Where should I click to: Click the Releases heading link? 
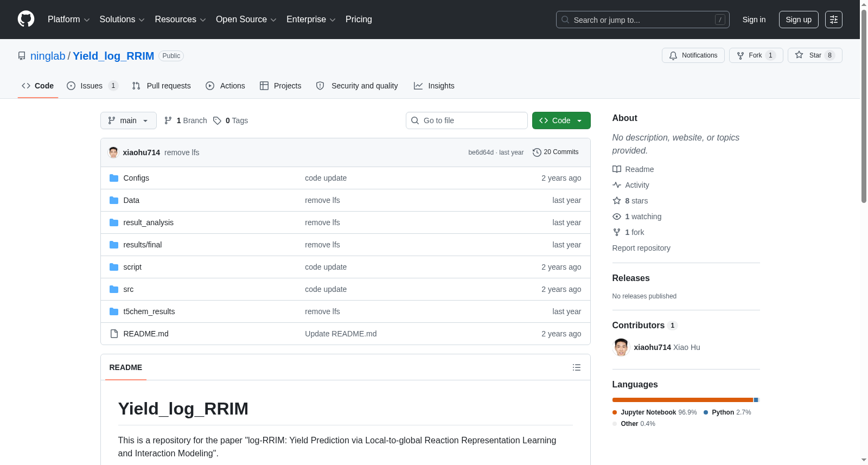[x=631, y=278]
